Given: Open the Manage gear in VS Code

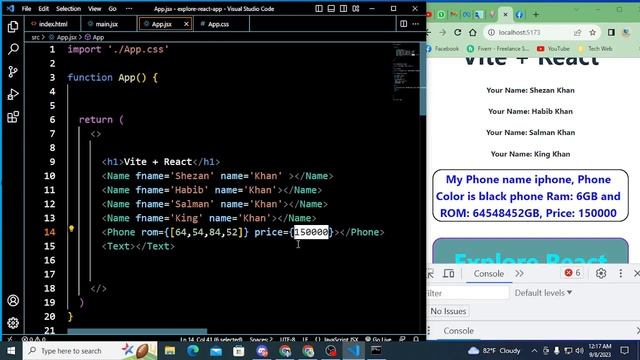Looking at the screenshot, I should (x=13, y=323).
